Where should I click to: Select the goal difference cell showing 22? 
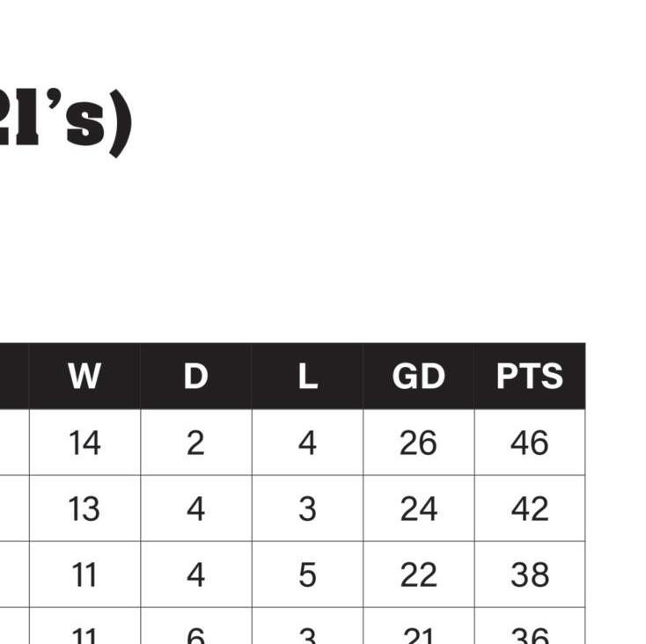[419, 574]
